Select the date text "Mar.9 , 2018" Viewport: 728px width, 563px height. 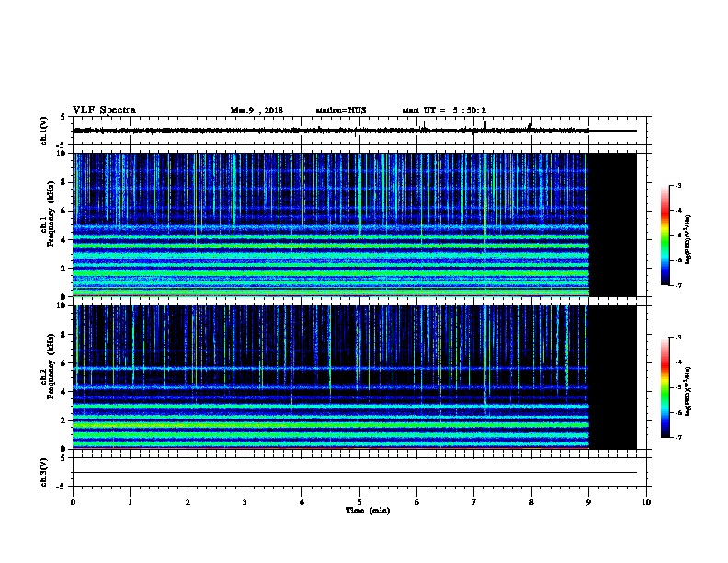(256, 110)
